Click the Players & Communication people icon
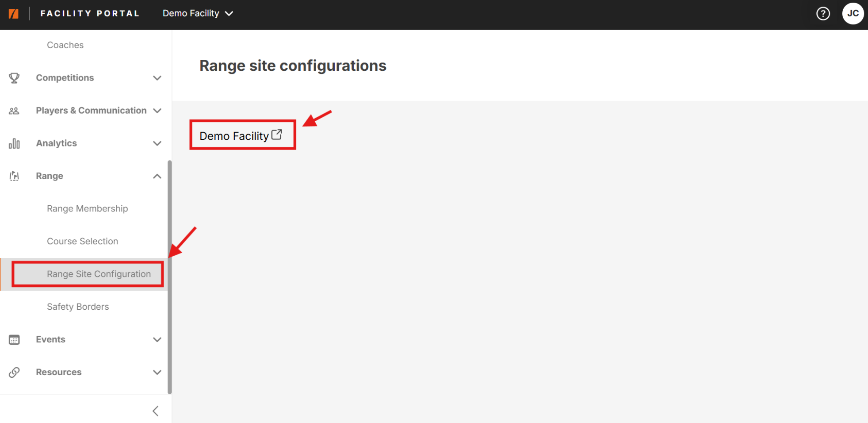Viewport: 868px width, 423px height. point(14,111)
